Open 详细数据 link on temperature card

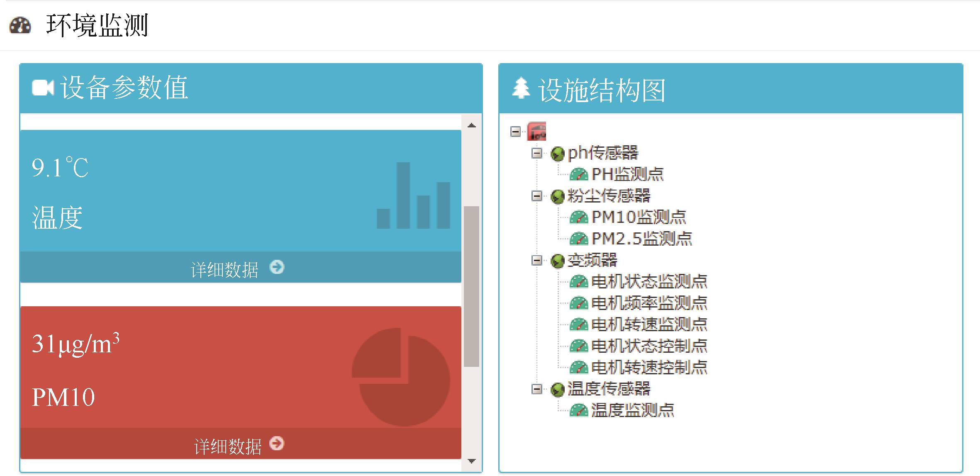[x=224, y=270]
